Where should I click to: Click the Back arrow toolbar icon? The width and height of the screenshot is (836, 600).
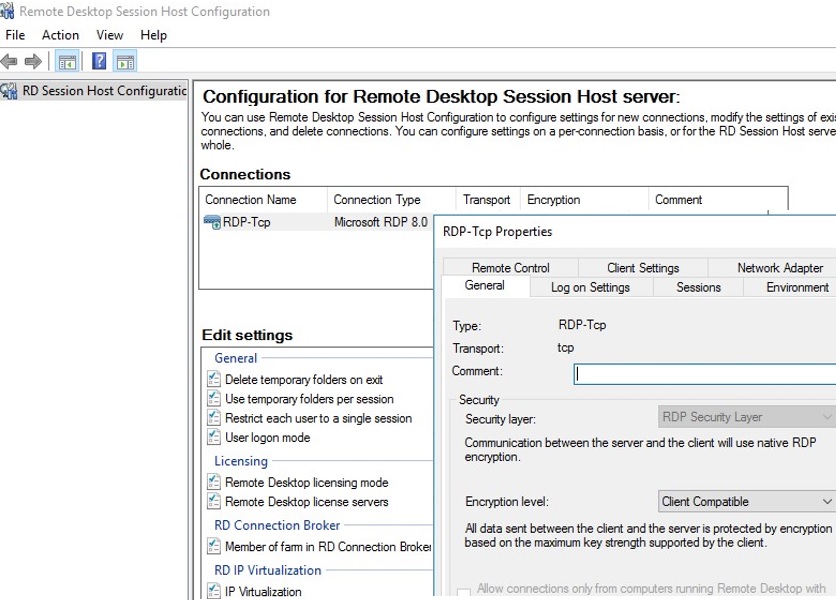point(10,62)
